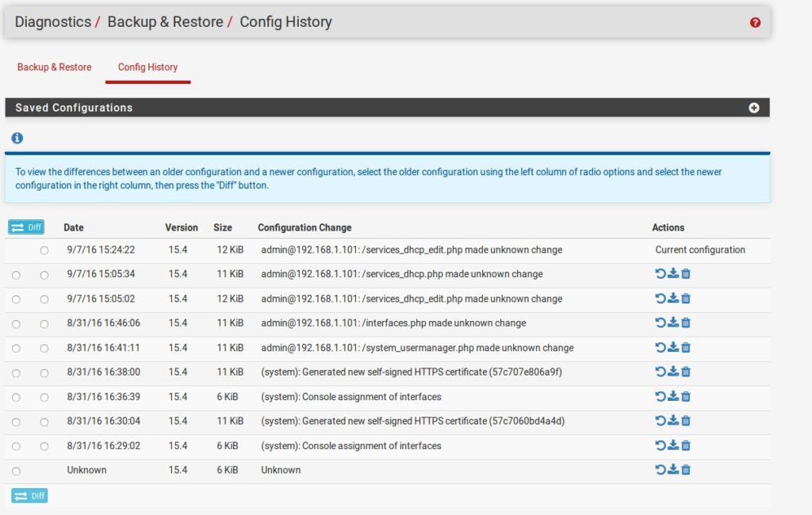Restore the Unknown configuration entry
The width and height of the screenshot is (812, 515).
click(659, 470)
